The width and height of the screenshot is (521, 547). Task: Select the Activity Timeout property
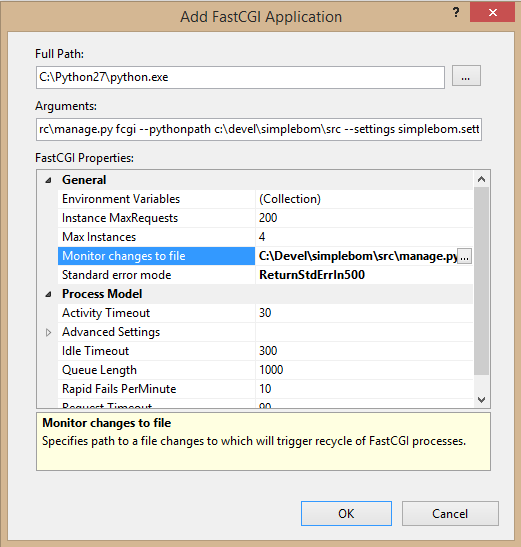[156, 313]
